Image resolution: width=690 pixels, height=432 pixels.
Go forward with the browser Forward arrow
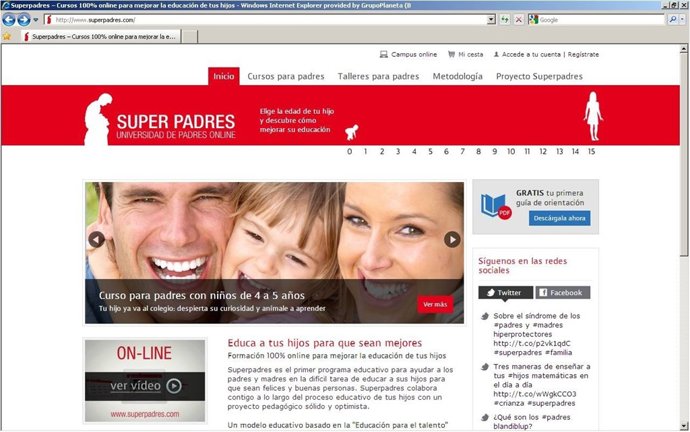pyautogui.click(x=24, y=20)
